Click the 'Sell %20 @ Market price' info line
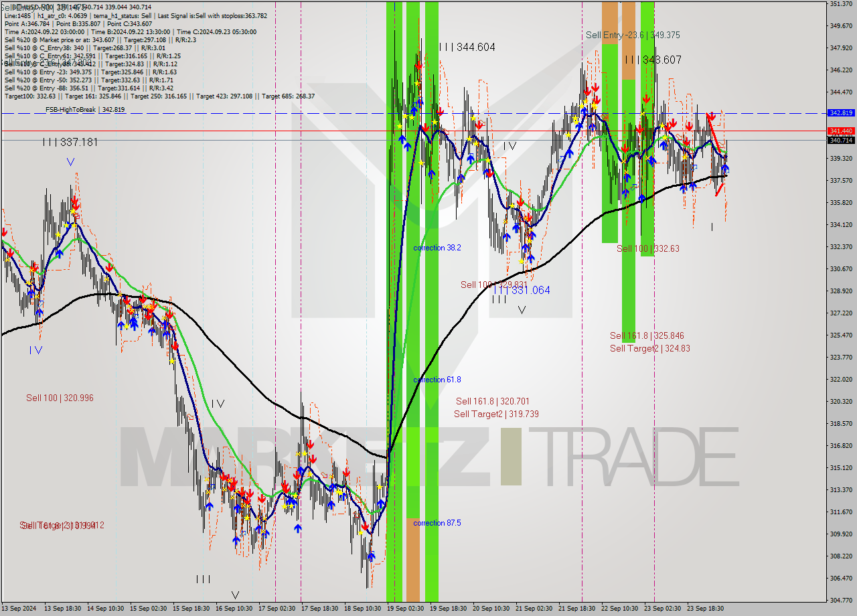The width and height of the screenshot is (857, 616). 100,40
